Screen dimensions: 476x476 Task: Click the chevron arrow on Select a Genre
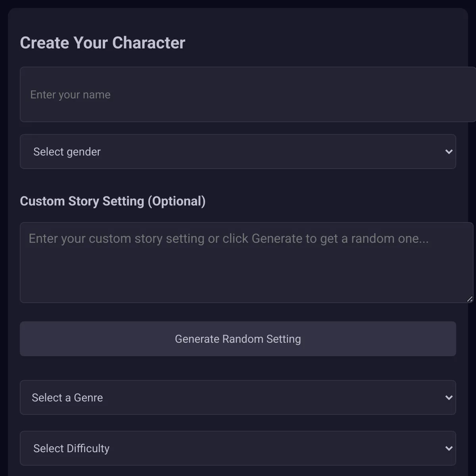pyautogui.click(x=449, y=397)
